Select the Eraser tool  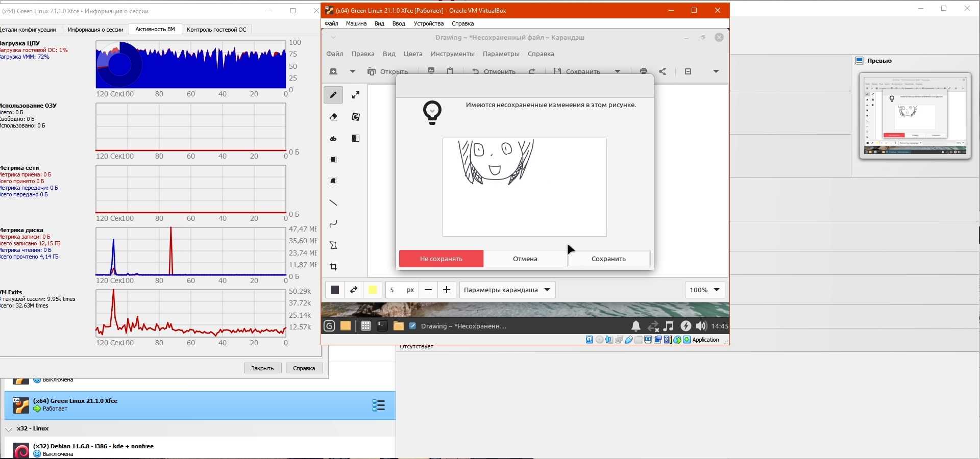coord(333,117)
